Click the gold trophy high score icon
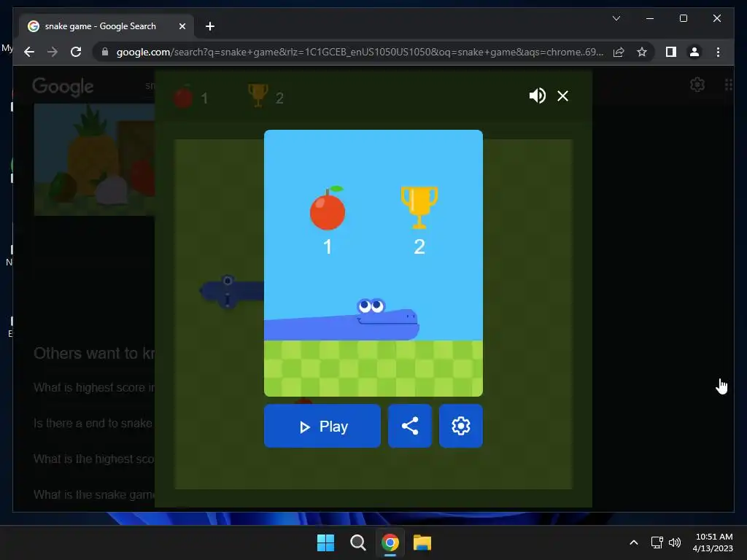 pyautogui.click(x=419, y=208)
